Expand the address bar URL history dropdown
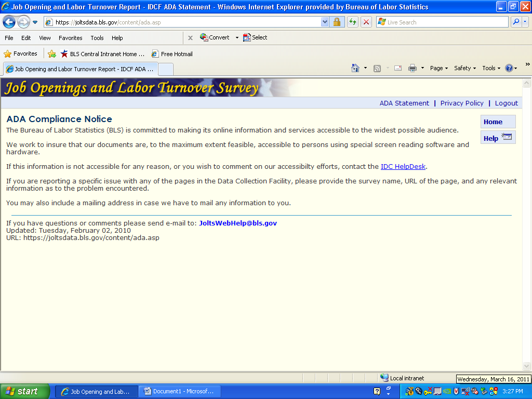This screenshot has height=399, width=532. pos(325,22)
